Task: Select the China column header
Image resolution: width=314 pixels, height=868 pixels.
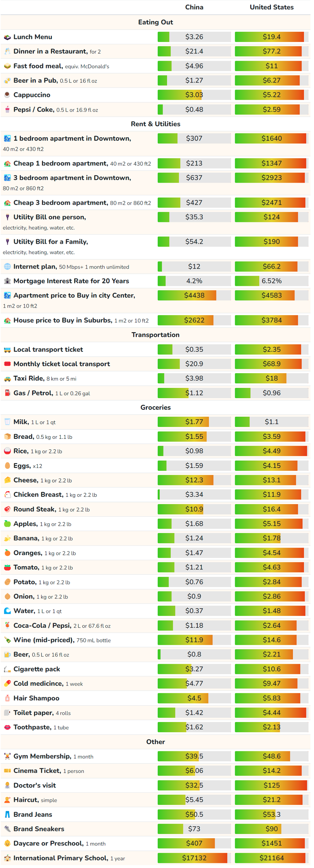Action: pos(194,7)
